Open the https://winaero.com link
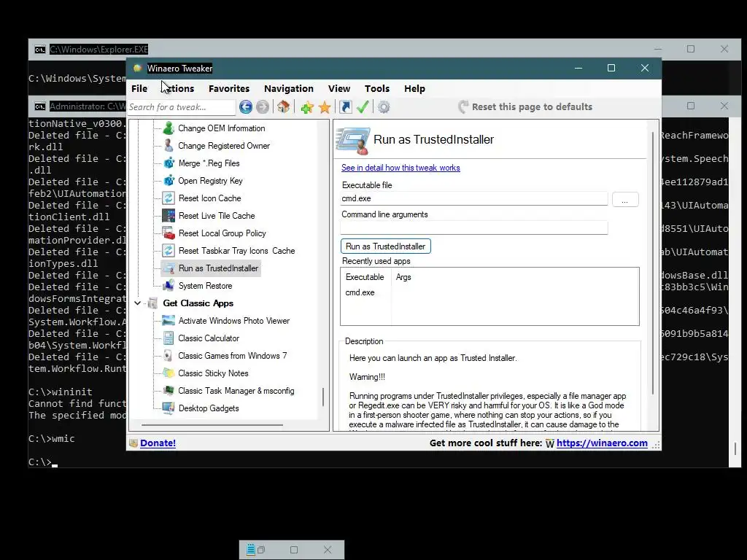 [x=602, y=443]
